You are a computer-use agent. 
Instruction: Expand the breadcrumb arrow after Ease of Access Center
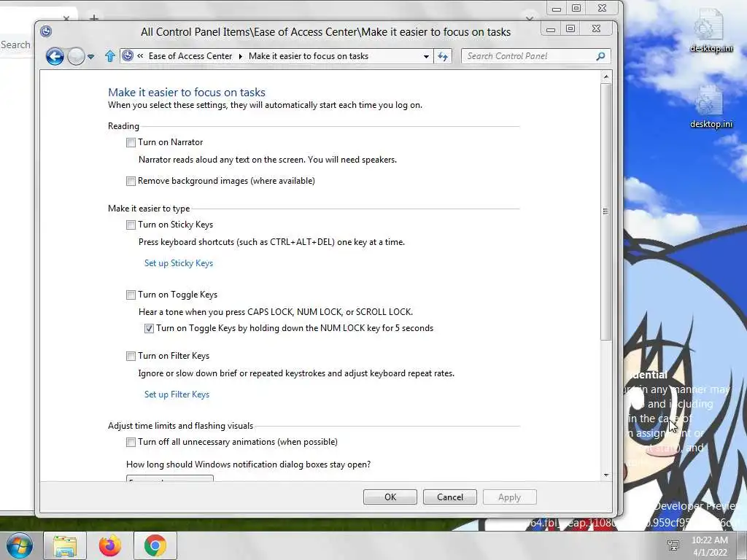240,56
